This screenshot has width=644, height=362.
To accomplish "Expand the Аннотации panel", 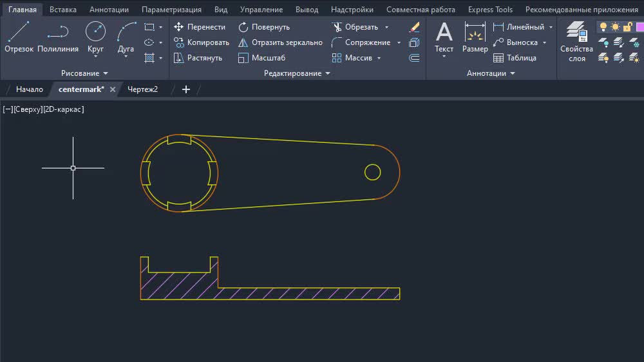I will [x=491, y=73].
